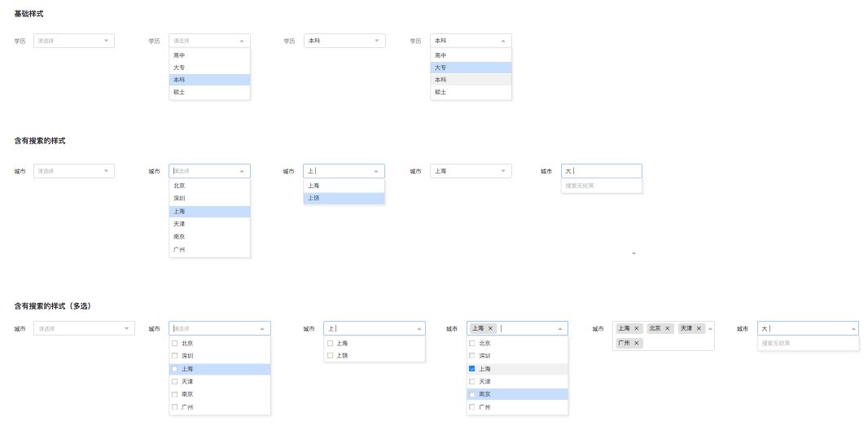Remove the 广州 tag via its × icon
Viewport: 868px width, 430px height.
tap(637, 343)
